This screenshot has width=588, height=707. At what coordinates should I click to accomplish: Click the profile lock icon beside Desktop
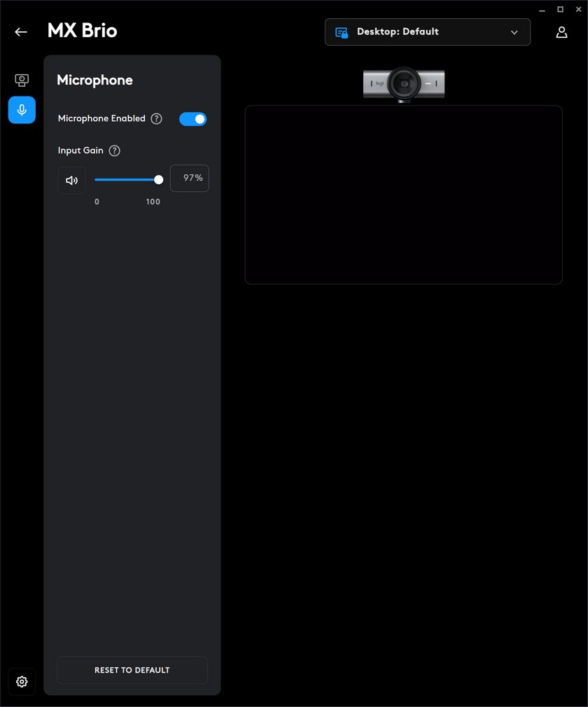[x=342, y=32]
